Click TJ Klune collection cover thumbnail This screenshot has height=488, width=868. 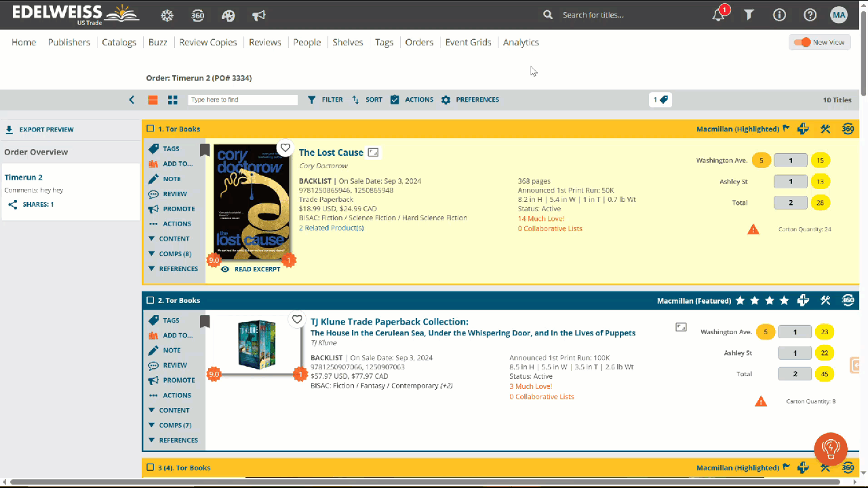pos(257,344)
